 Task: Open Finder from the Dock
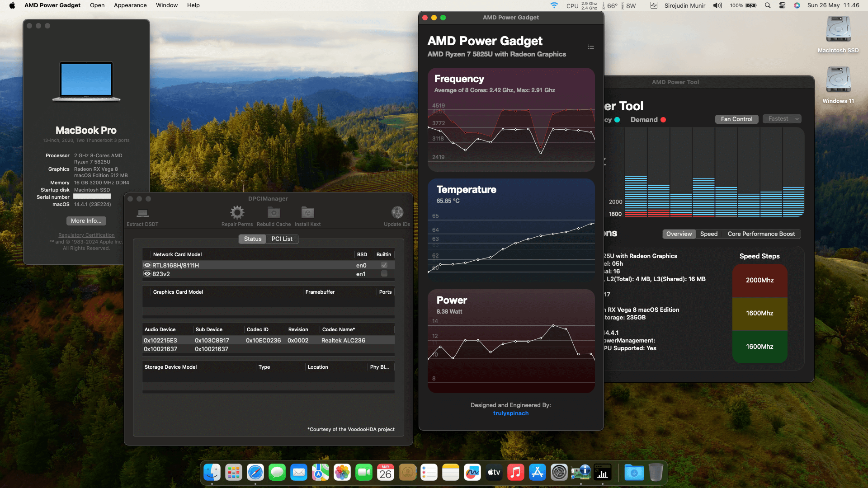(x=212, y=472)
